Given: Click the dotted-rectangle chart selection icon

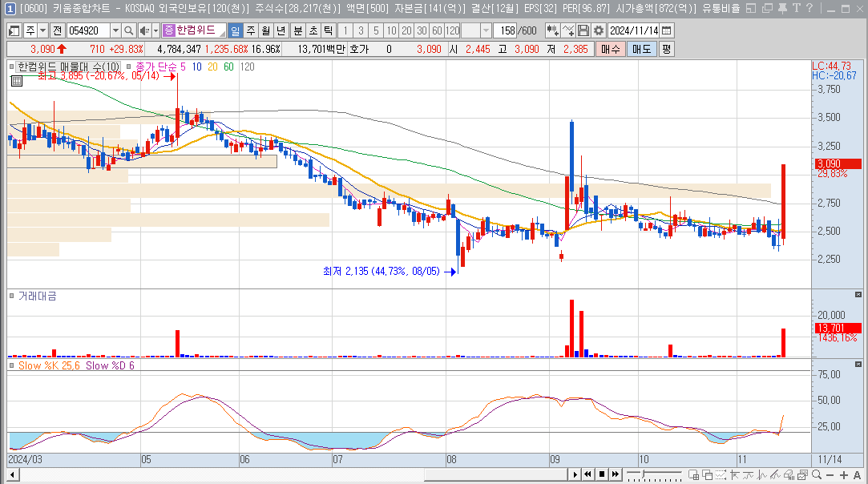Looking at the screenshot, I should point(721,474).
